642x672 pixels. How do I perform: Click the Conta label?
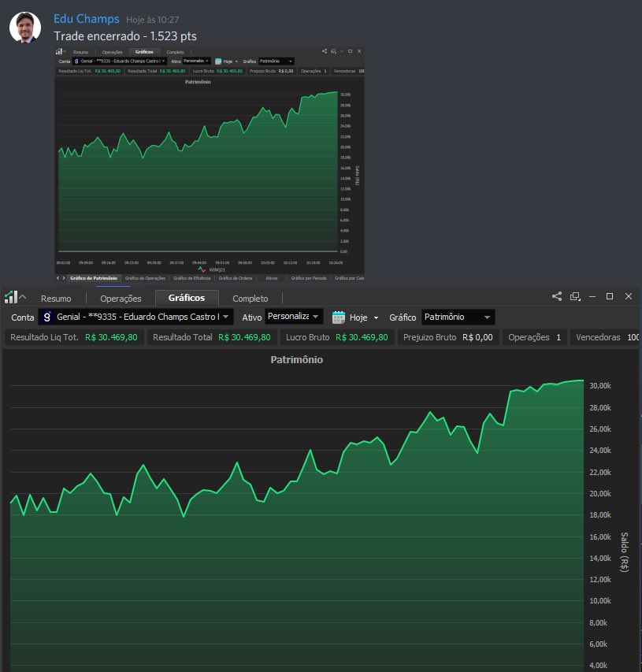pos(23,317)
